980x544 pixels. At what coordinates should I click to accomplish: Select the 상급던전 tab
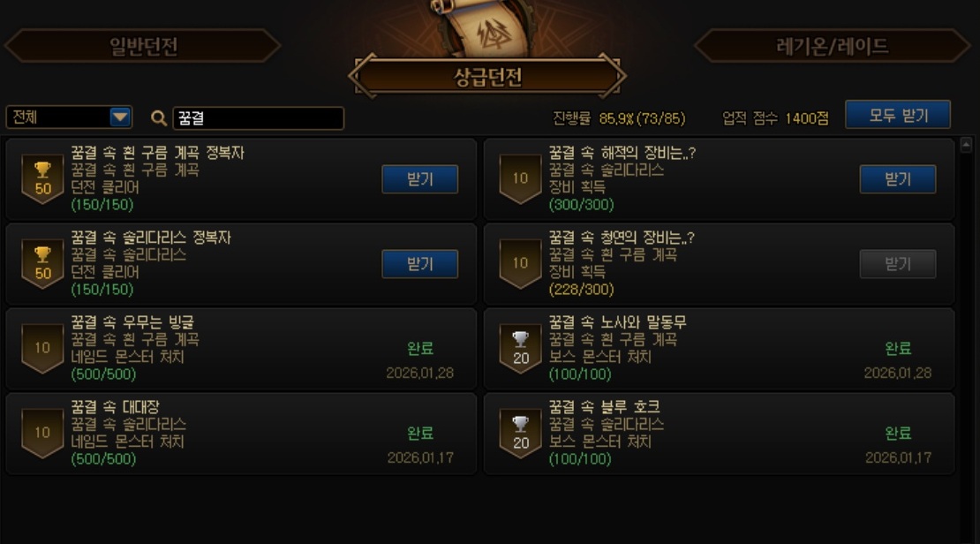tap(487, 77)
